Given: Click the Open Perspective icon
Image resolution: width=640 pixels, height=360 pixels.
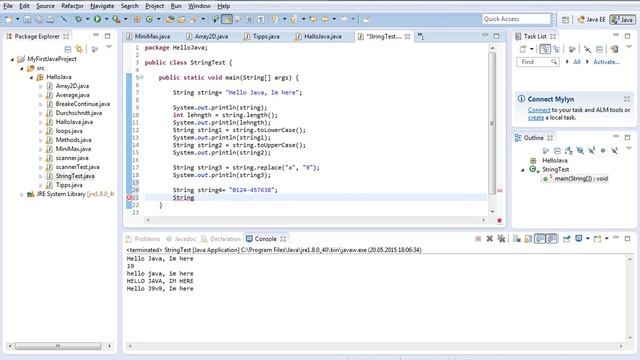Looking at the screenshot, I should [x=565, y=20].
